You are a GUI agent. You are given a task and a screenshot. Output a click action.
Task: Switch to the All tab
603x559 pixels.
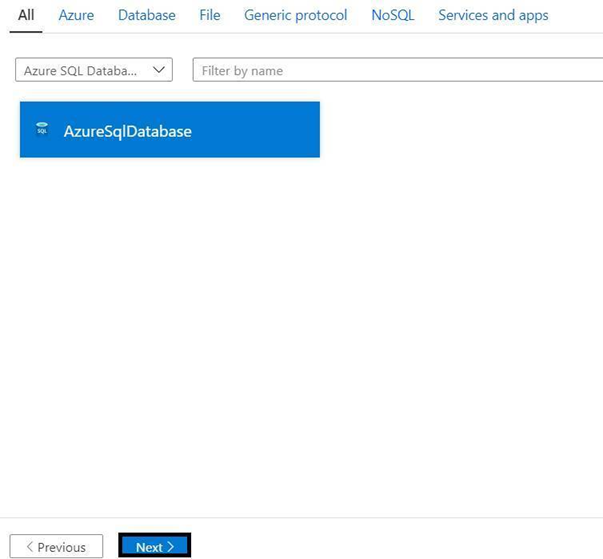[x=26, y=15]
